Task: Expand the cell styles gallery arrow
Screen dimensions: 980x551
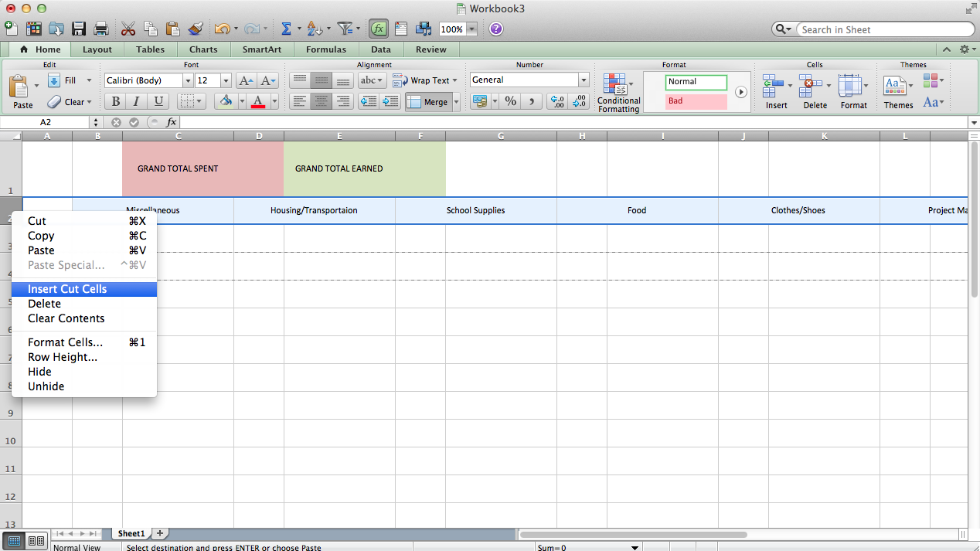Action: tap(741, 92)
